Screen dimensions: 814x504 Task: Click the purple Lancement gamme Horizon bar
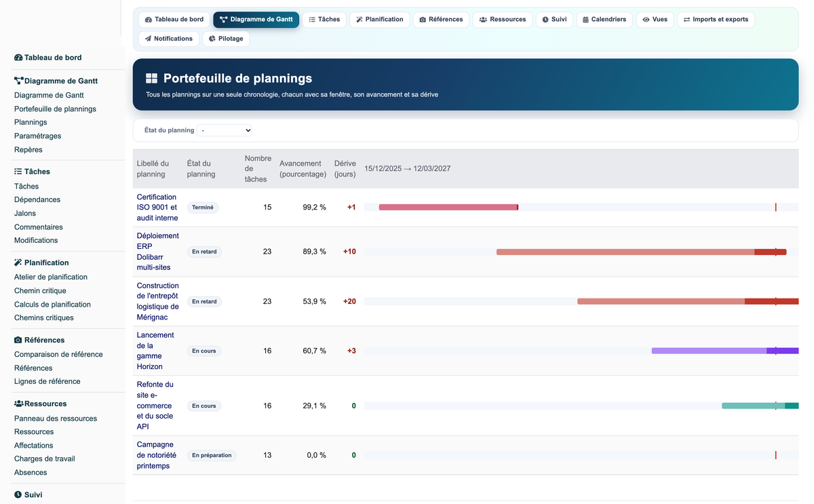(x=725, y=351)
